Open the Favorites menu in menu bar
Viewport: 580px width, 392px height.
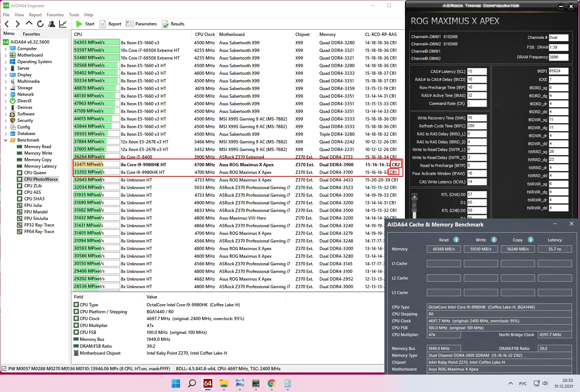(x=55, y=15)
